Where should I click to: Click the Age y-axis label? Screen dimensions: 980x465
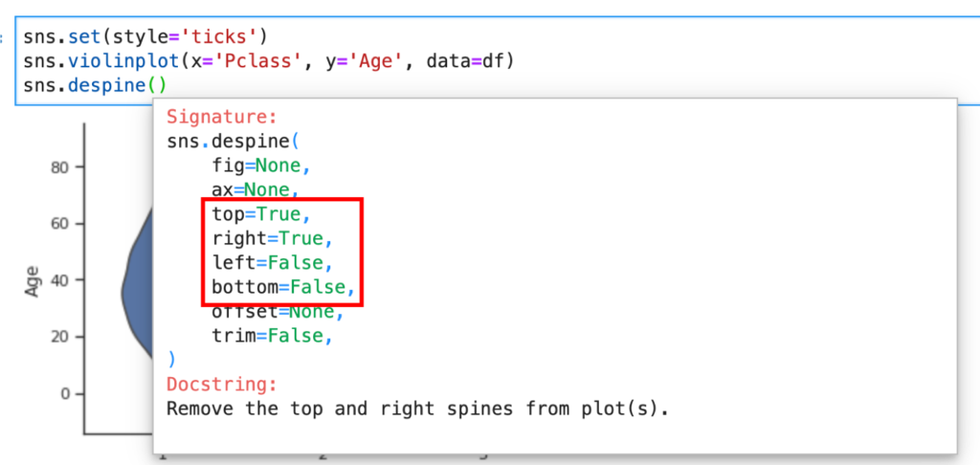[33, 280]
